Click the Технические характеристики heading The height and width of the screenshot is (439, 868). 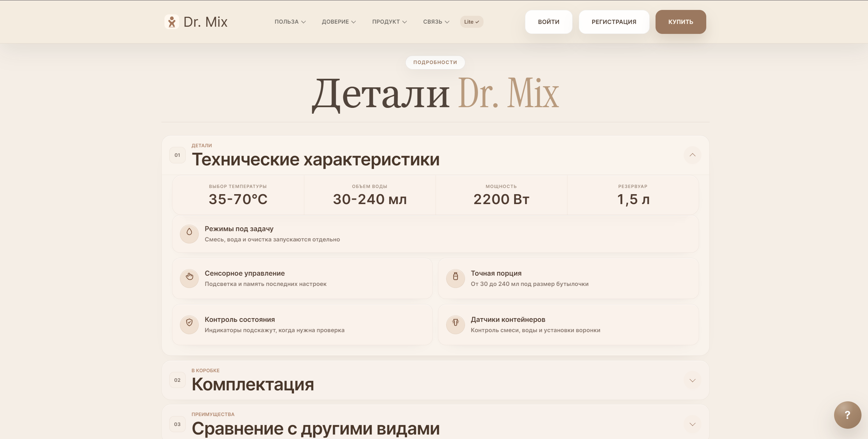tap(316, 160)
